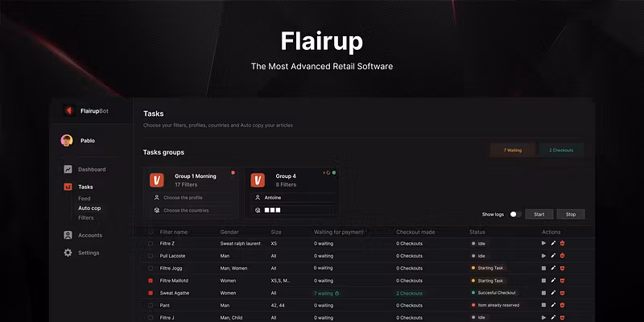Click the green 7 waiting cell

coord(326,293)
